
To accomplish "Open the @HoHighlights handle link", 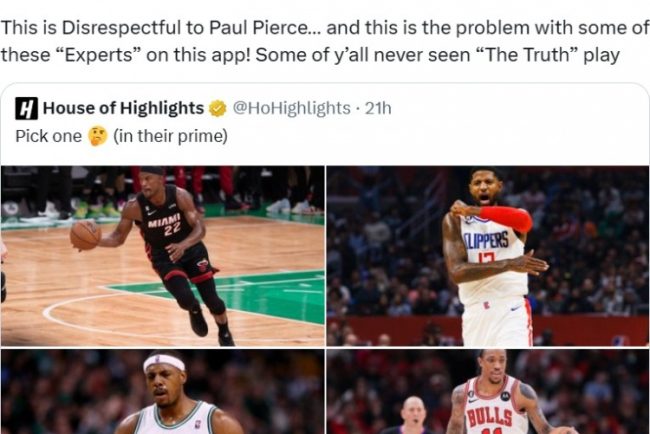I will click(291, 108).
